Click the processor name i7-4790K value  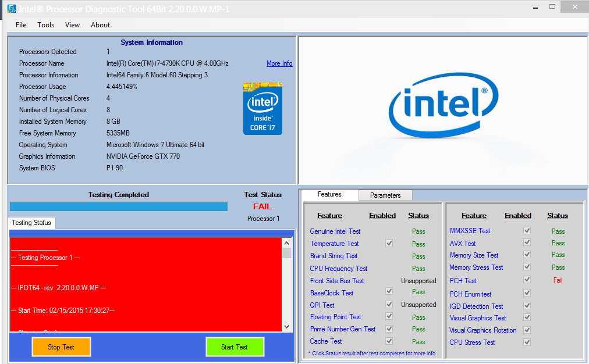pyautogui.click(x=167, y=63)
